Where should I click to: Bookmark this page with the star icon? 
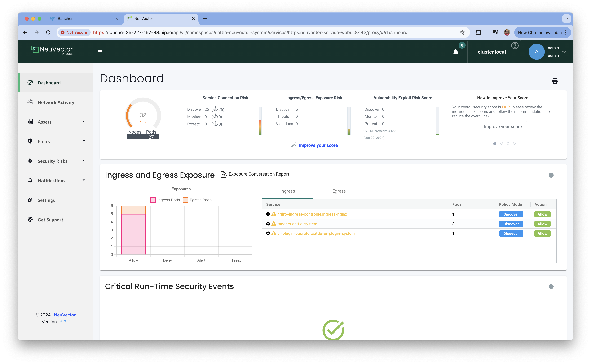pyautogui.click(x=462, y=32)
